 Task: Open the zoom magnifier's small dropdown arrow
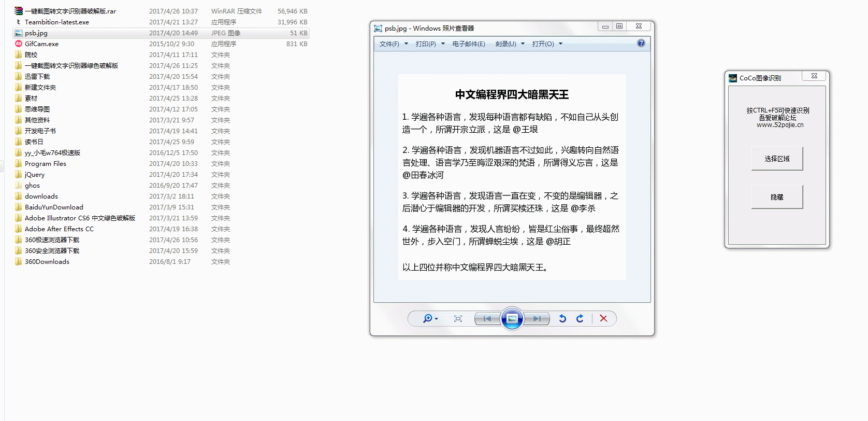(x=437, y=319)
